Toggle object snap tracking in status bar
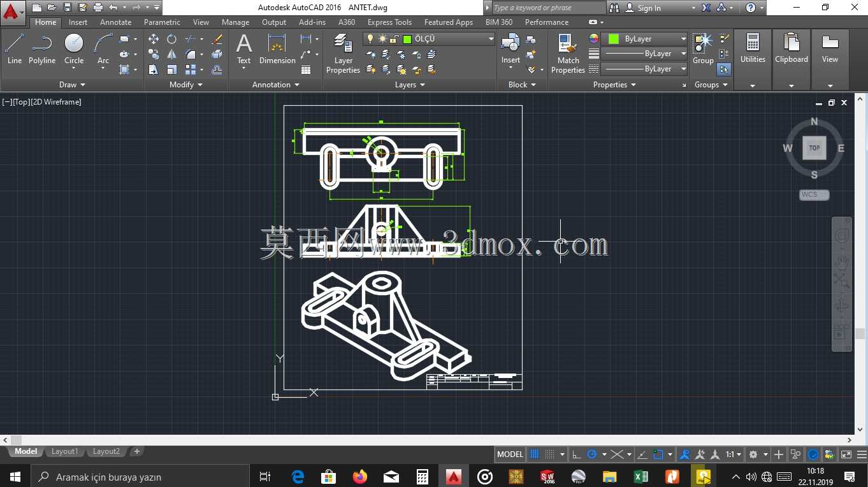This screenshot has width=868, height=487. (642, 454)
